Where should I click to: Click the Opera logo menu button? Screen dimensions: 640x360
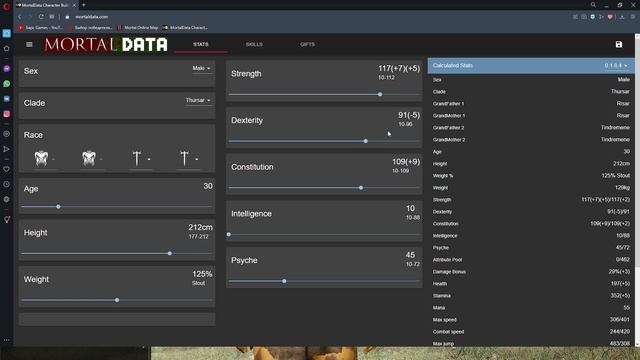click(x=6, y=6)
